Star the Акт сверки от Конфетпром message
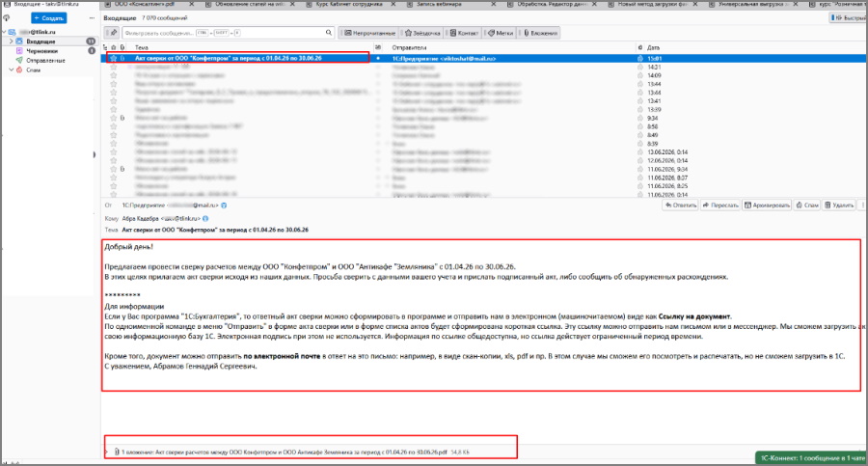868x466 pixels. (114, 58)
